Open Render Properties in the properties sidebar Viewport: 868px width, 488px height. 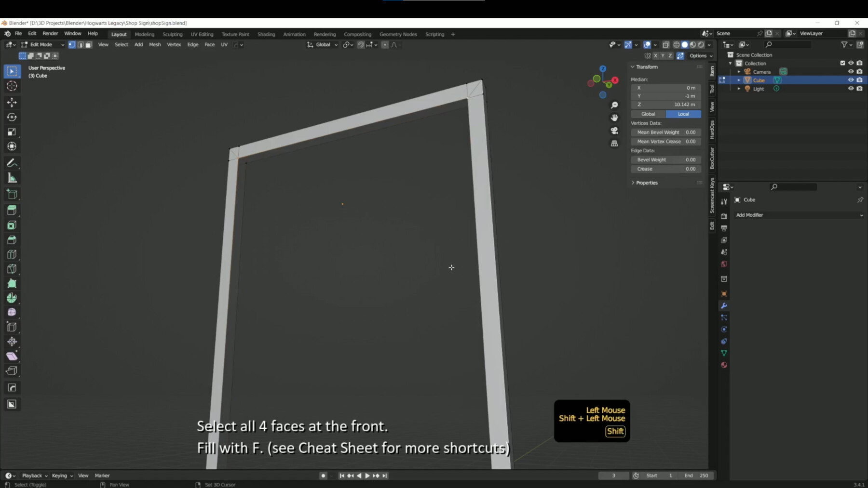[724, 216]
